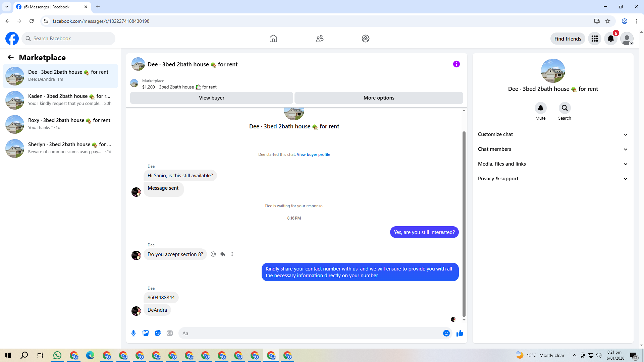
Task: Click the View buyer button
Action: point(211,98)
